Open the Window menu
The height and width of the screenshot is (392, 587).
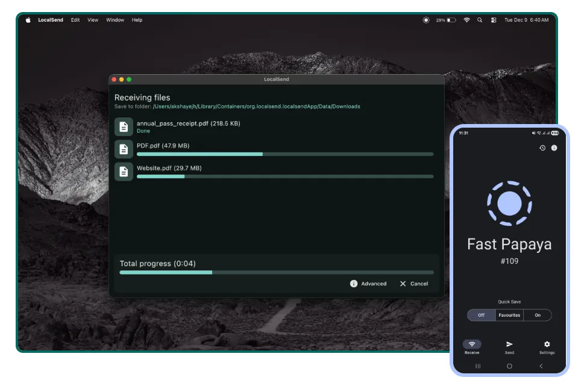pyautogui.click(x=115, y=20)
